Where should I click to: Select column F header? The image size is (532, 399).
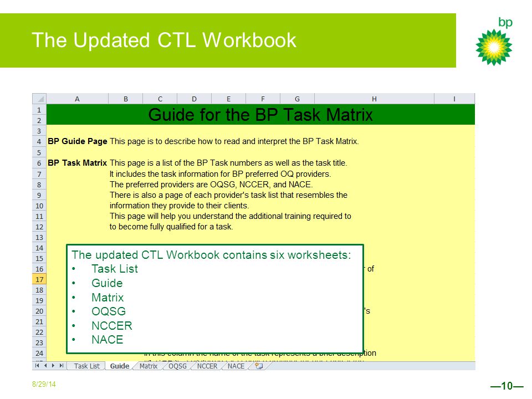263,99
